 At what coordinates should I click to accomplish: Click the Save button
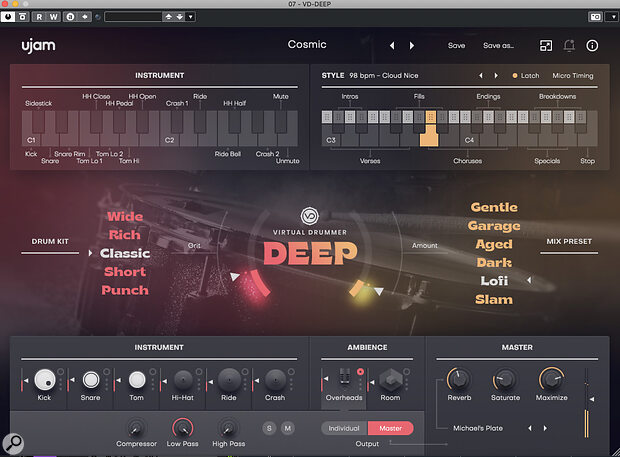click(x=456, y=45)
